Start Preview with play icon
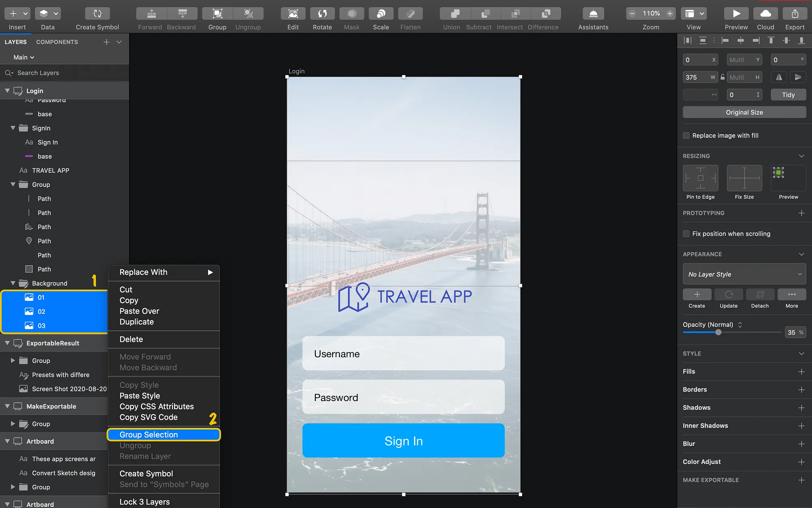This screenshot has height=508, width=812. pos(736,14)
